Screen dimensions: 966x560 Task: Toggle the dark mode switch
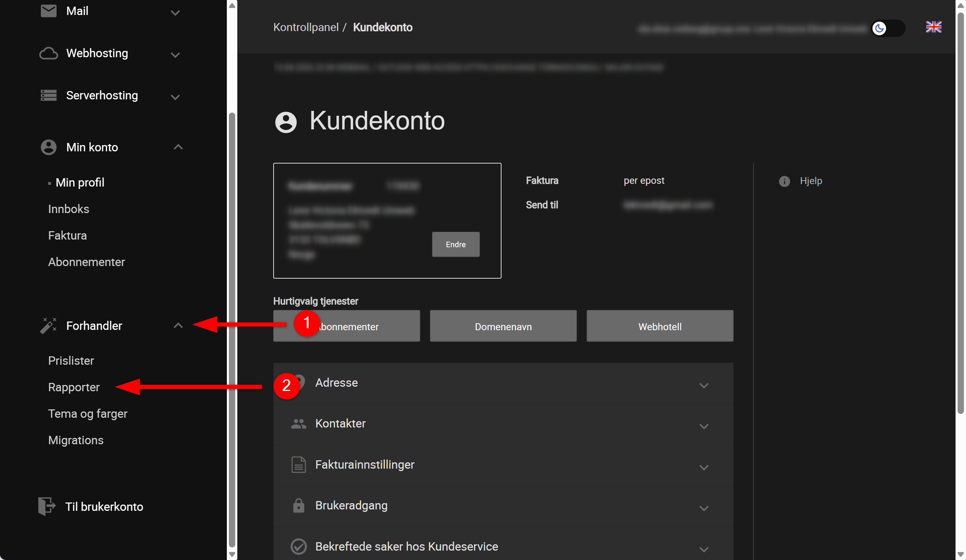888,28
